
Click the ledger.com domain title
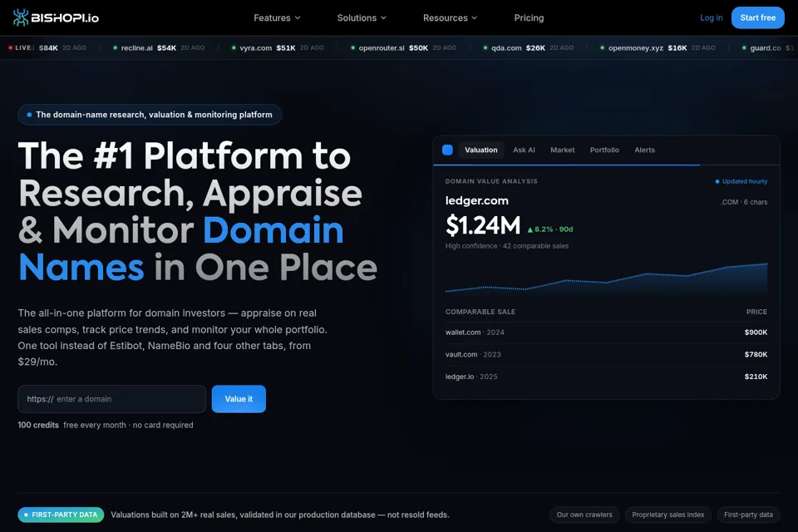pyautogui.click(x=477, y=200)
